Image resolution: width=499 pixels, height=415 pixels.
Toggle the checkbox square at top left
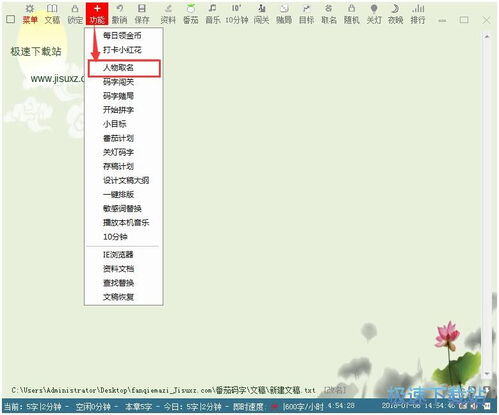point(10,19)
